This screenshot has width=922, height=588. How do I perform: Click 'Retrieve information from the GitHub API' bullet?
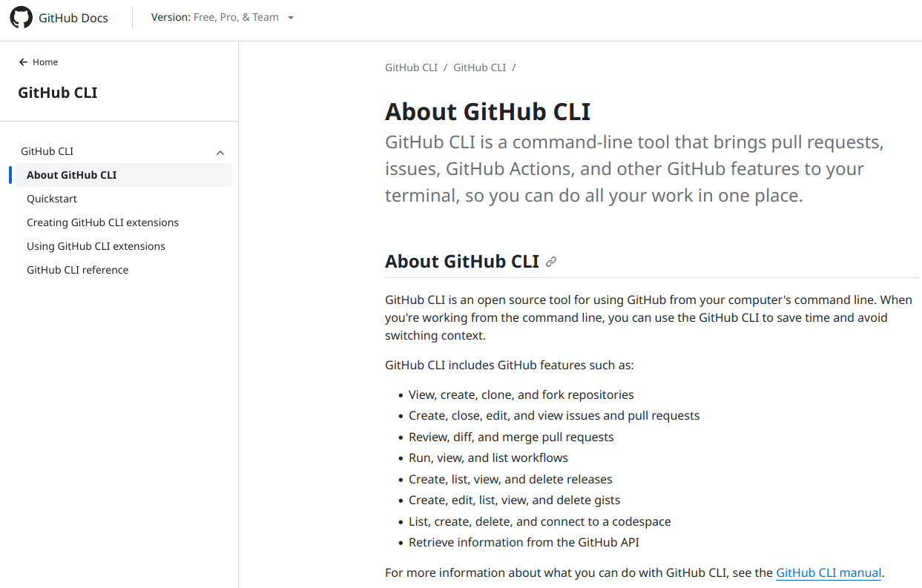tap(524, 543)
